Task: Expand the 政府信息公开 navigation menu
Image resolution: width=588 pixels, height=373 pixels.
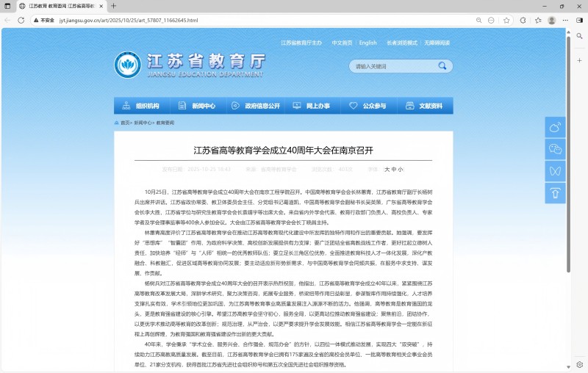Action: coord(255,106)
